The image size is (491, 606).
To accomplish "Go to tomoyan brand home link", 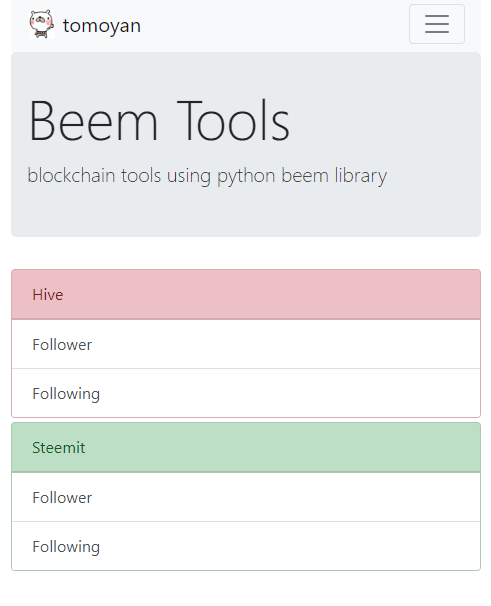I will [85, 25].
